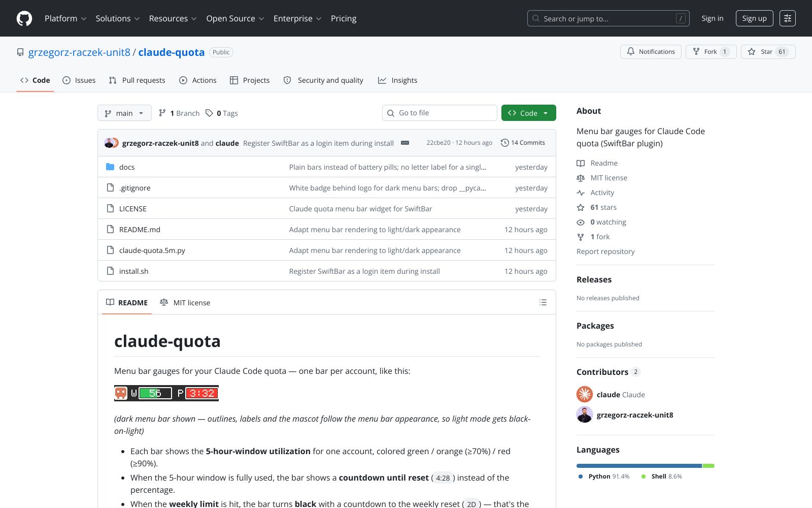Click the Shell segment of the language bar

coord(708,466)
